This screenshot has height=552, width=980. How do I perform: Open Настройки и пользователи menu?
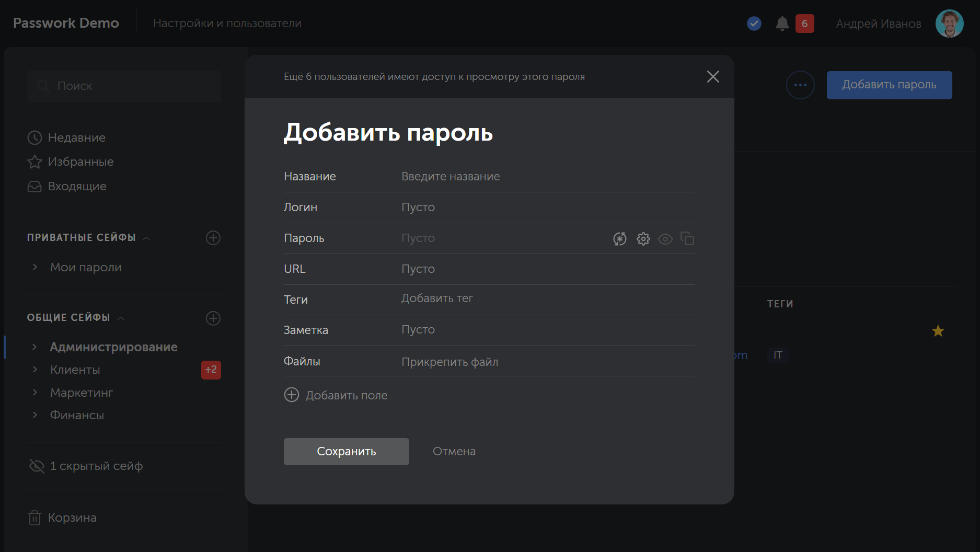click(227, 24)
